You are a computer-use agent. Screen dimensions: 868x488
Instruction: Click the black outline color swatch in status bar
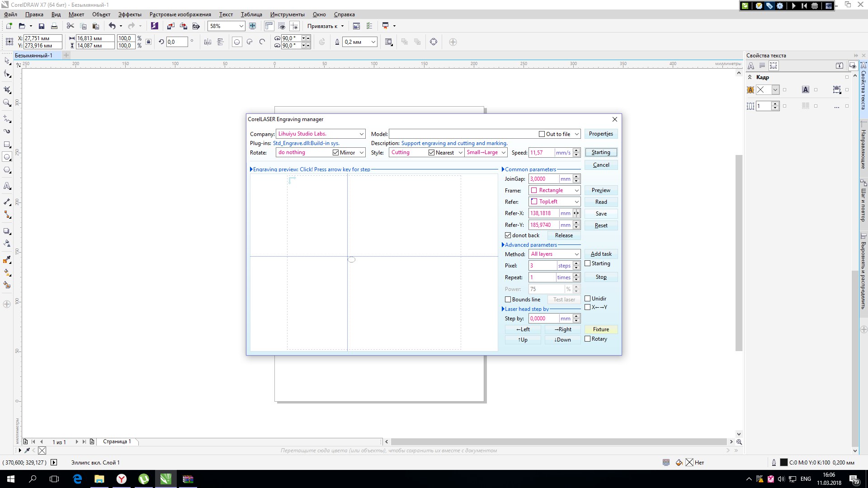pyautogui.click(x=783, y=462)
